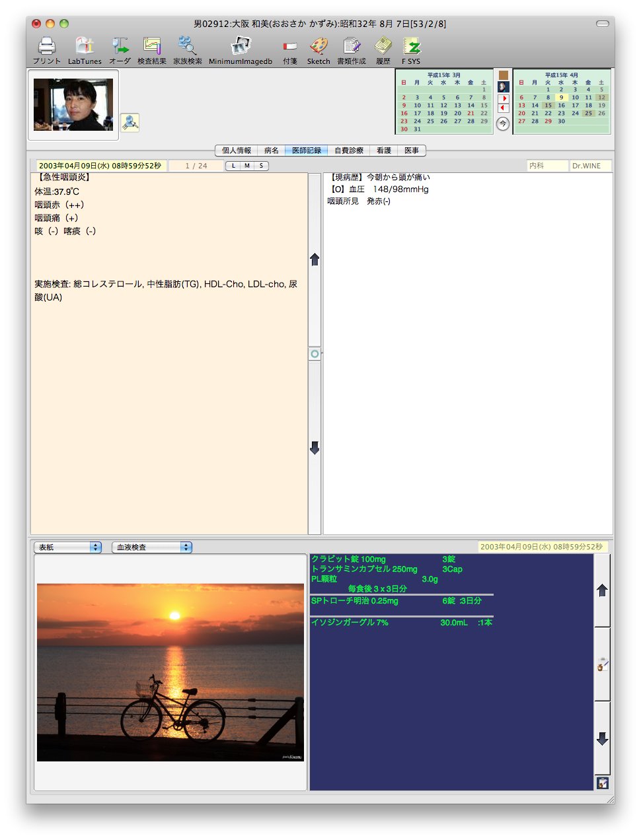Click 血圧 148/98mmHg line
The width and height of the screenshot is (641, 840).
tap(389, 189)
